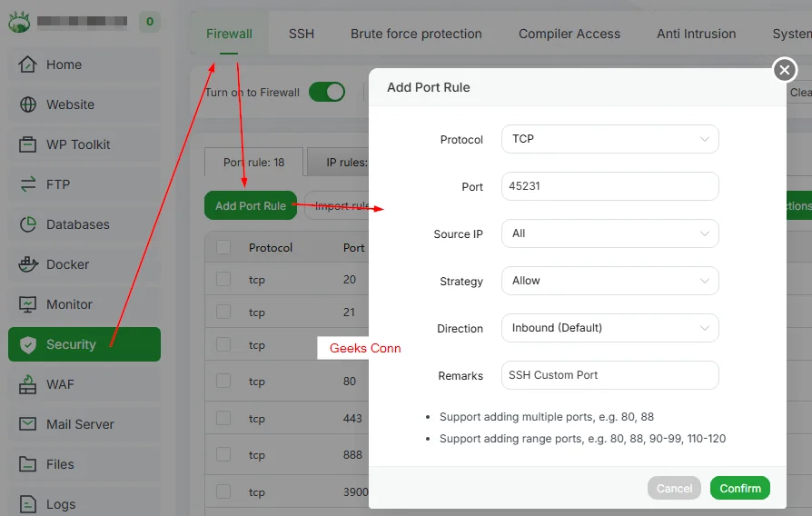Open Home in the sidebar

(84, 64)
